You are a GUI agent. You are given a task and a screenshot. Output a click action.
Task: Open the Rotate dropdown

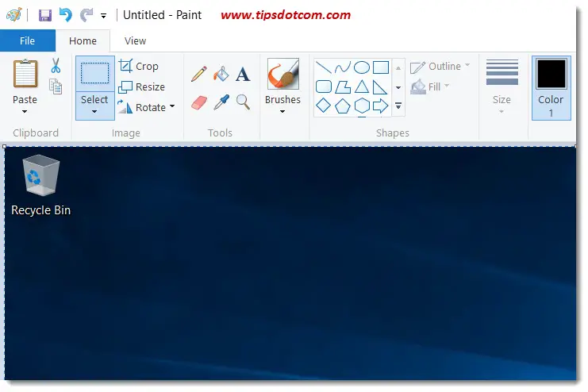tap(146, 107)
